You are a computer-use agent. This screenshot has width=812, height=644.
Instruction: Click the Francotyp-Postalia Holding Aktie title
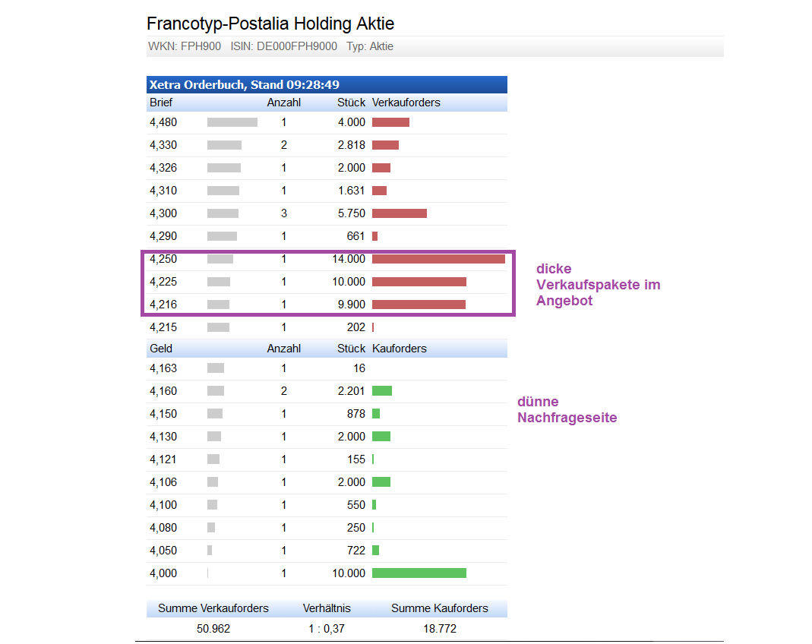pyautogui.click(x=270, y=24)
